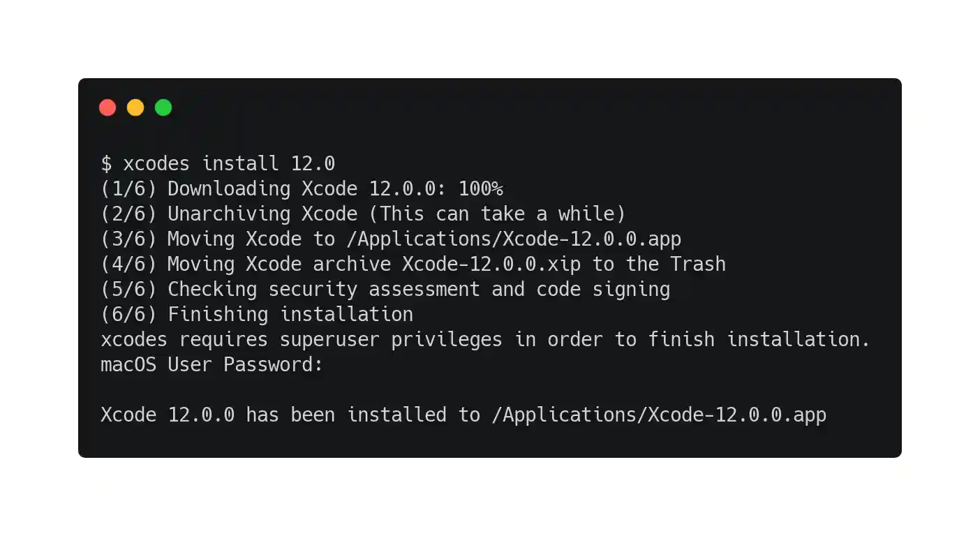Click the 'macOS User Password:' prompt
980x536 pixels.
212,364
